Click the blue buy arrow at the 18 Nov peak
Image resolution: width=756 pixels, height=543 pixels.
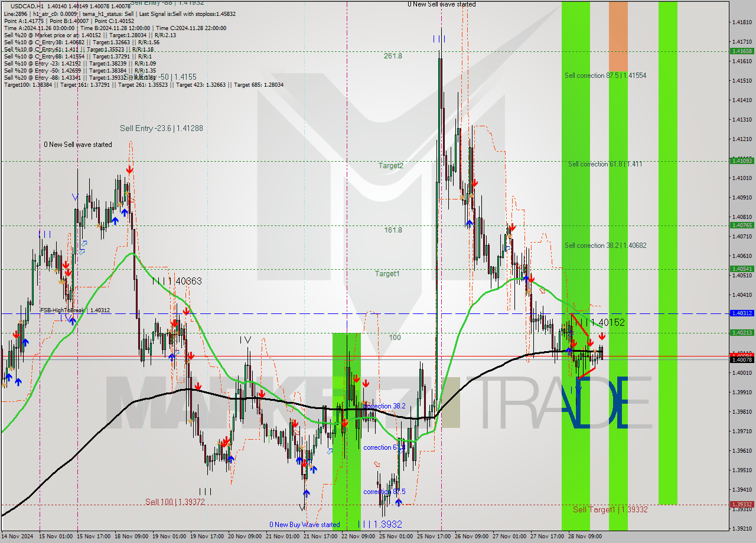(x=125, y=211)
